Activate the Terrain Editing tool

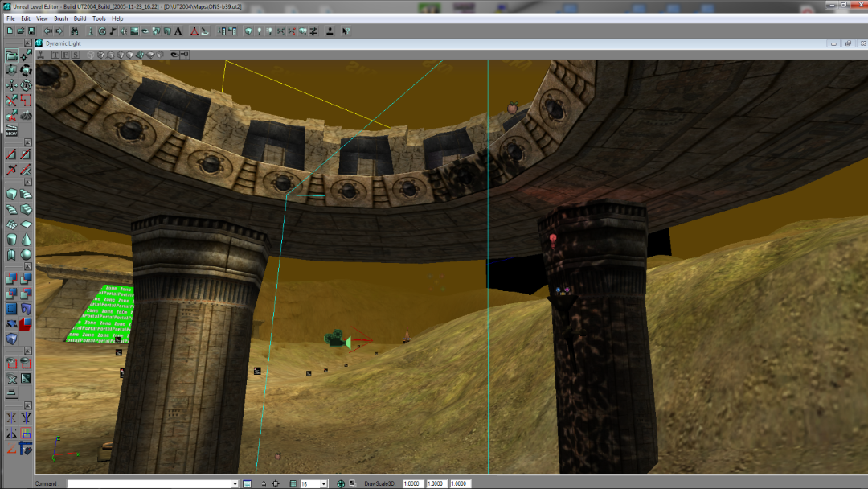26,114
